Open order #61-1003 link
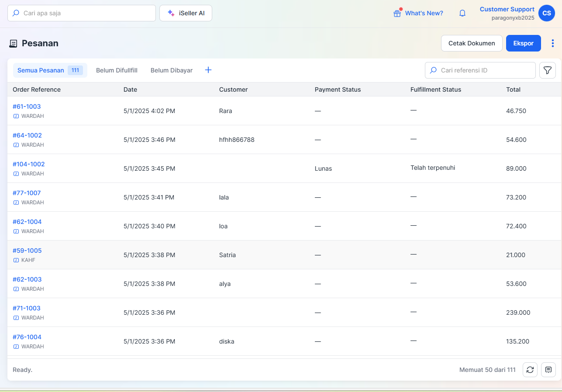The width and height of the screenshot is (562, 392). 27,107
